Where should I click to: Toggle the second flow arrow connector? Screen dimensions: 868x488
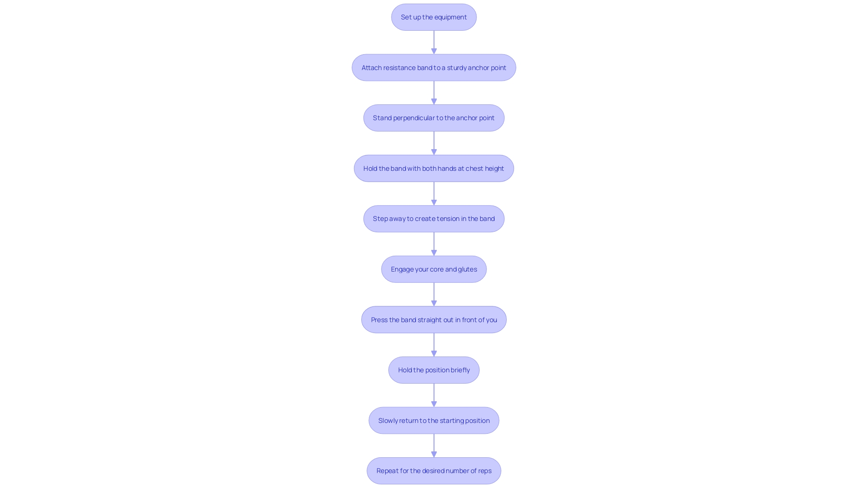click(434, 92)
